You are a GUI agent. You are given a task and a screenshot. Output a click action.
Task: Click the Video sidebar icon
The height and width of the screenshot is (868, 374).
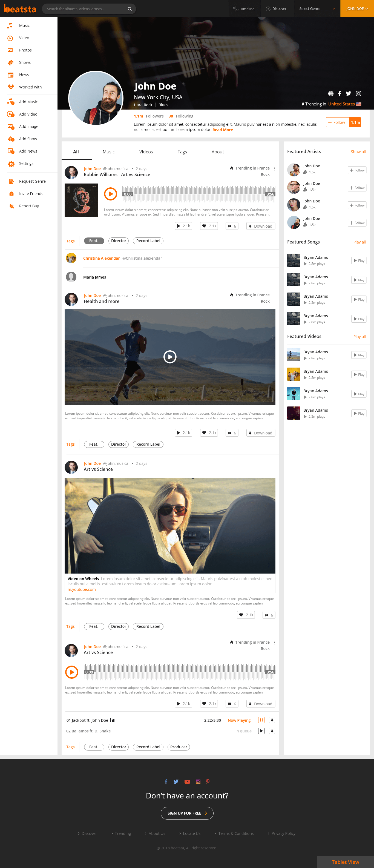[10, 38]
